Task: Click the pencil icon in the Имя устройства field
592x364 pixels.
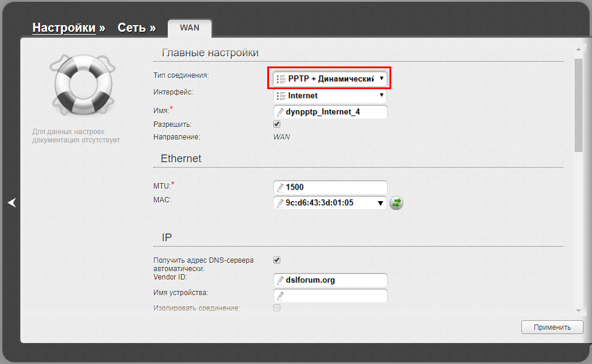Action: [x=280, y=296]
